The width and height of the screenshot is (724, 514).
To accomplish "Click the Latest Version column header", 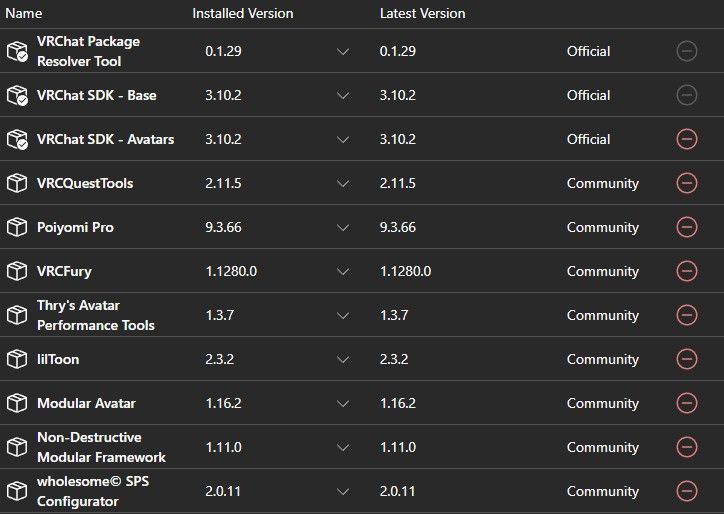I will (x=422, y=13).
